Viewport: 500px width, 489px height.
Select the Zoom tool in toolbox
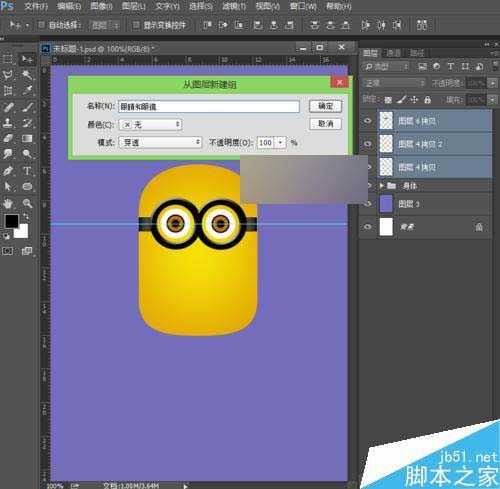coord(27,203)
